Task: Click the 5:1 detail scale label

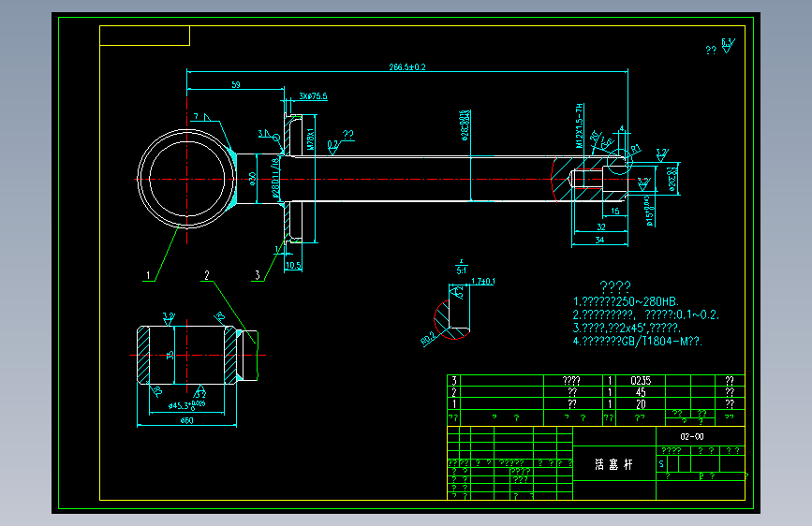Action: [461, 270]
